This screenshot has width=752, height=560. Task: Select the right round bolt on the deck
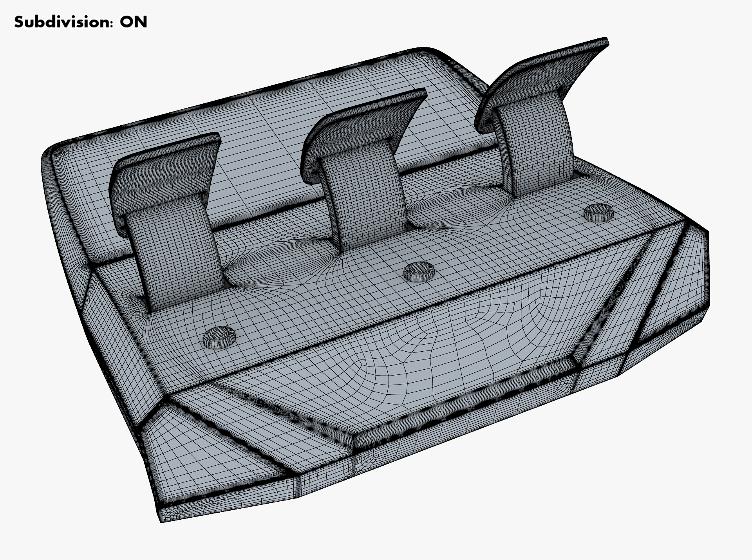(598, 213)
